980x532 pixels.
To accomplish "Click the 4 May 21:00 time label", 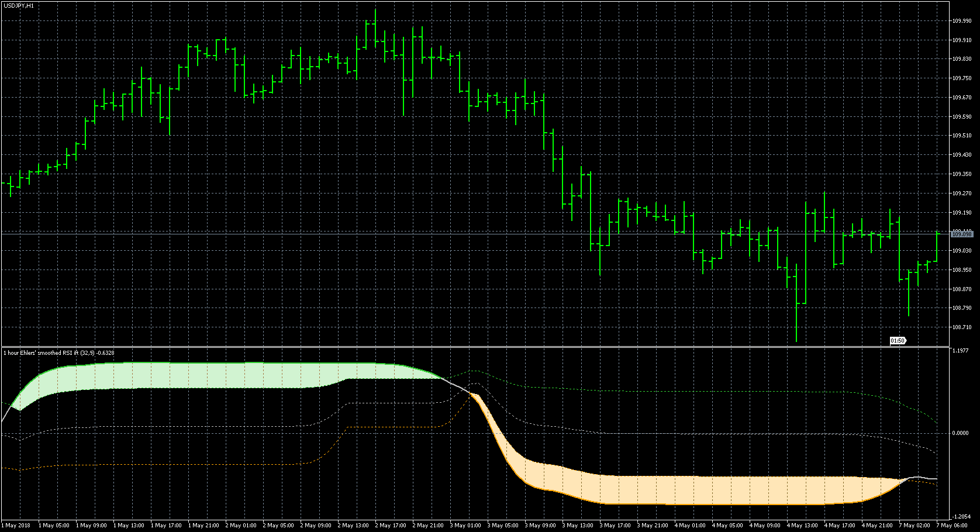I will pyautogui.click(x=877, y=526).
